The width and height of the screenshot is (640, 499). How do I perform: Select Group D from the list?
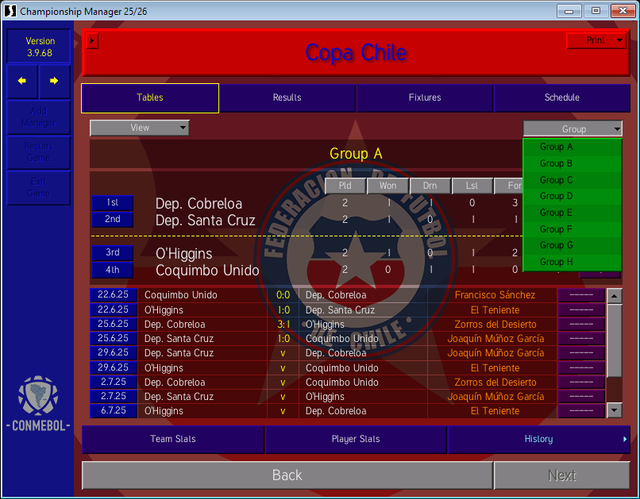point(572,196)
